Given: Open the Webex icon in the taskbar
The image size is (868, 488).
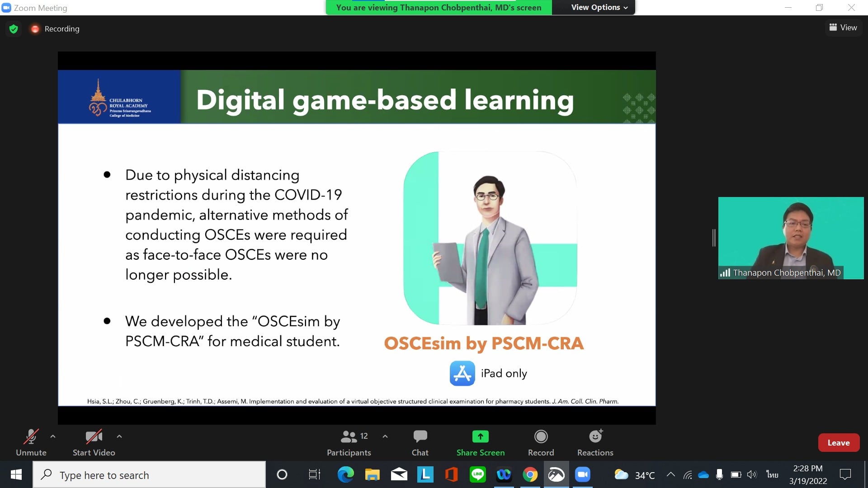Looking at the screenshot, I should 504,475.
